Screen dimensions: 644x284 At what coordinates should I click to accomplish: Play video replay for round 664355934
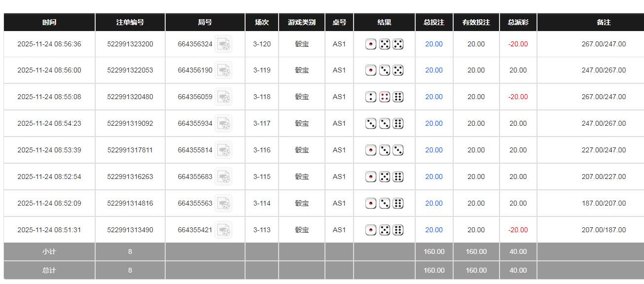pyautogui.click(x=223, y=124)
